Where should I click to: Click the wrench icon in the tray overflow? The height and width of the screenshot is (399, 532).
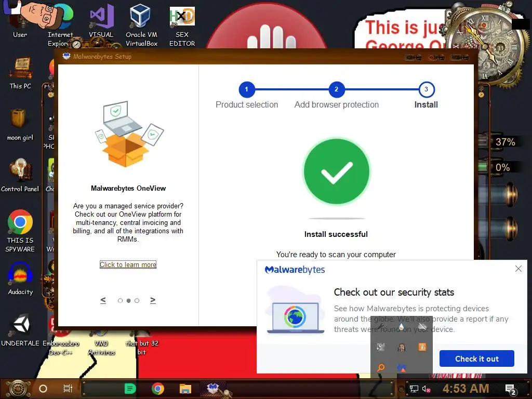(x=381, y=326)
